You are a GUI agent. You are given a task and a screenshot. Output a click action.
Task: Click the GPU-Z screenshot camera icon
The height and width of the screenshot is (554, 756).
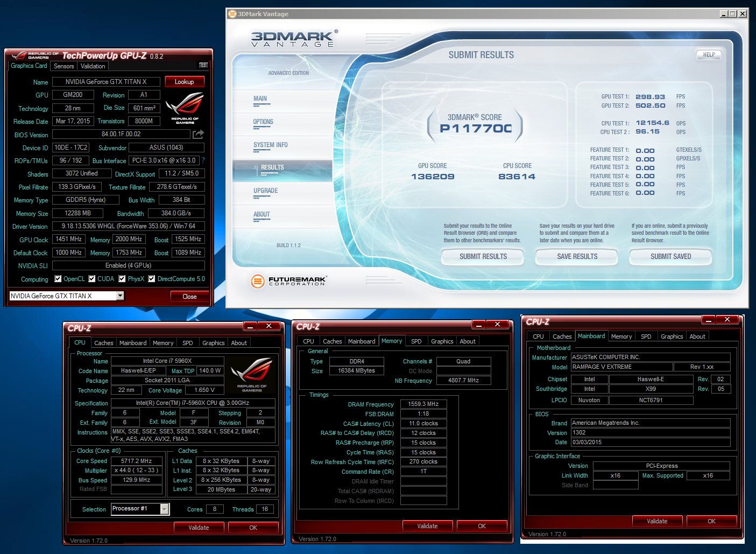pyautogui.click(x=203, y=65)
